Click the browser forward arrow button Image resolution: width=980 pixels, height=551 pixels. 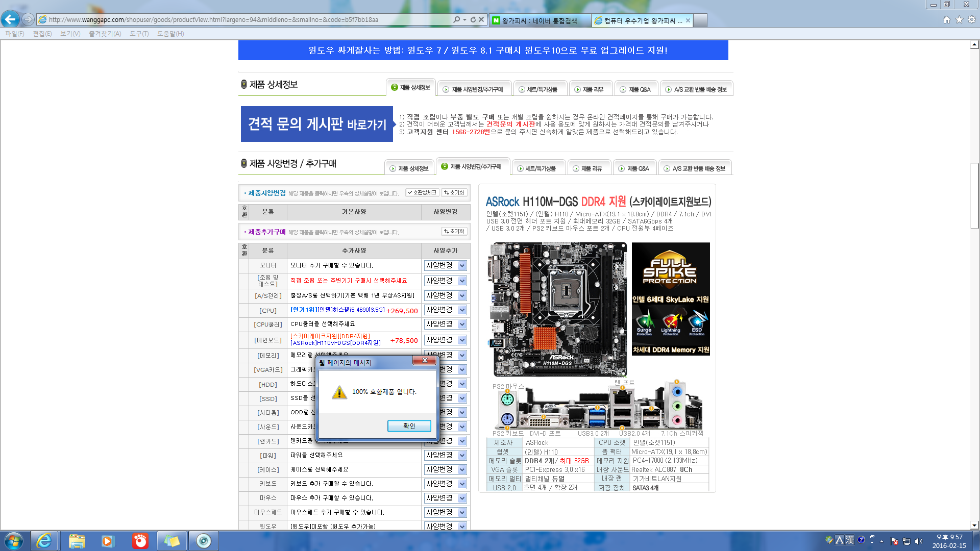click(28, 19)
